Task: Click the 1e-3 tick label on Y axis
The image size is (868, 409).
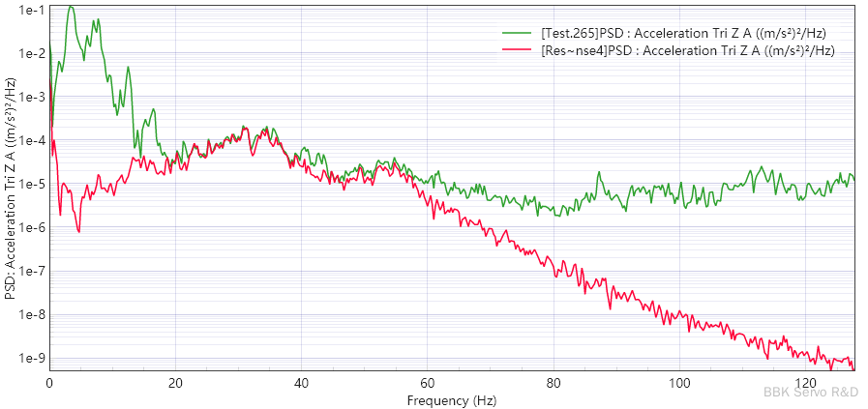Action: pos(32,98)
